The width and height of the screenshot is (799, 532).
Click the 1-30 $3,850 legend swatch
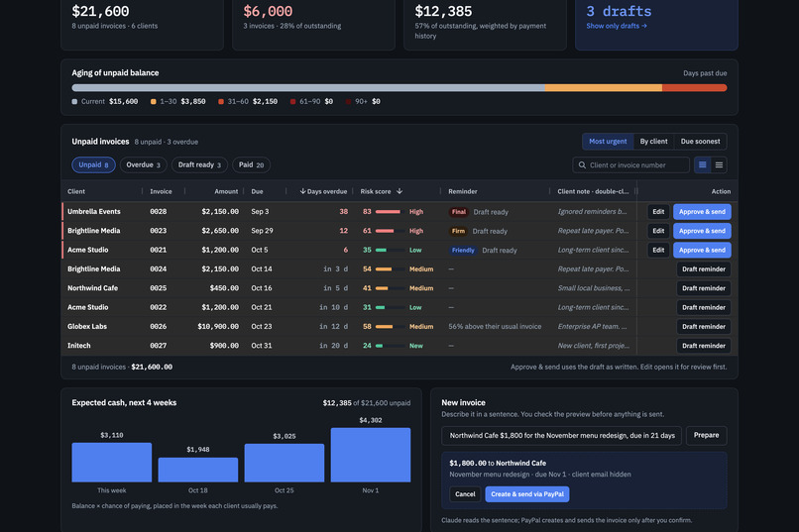tap(154, 102)
